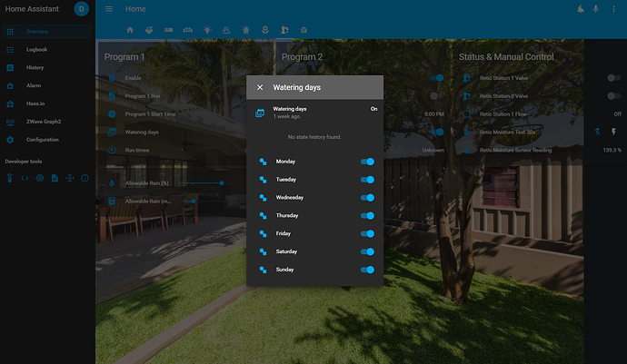Open the hamburger sidebar menu icon
The width and height of the screenshot is (627, 364).
coord(109,9)
